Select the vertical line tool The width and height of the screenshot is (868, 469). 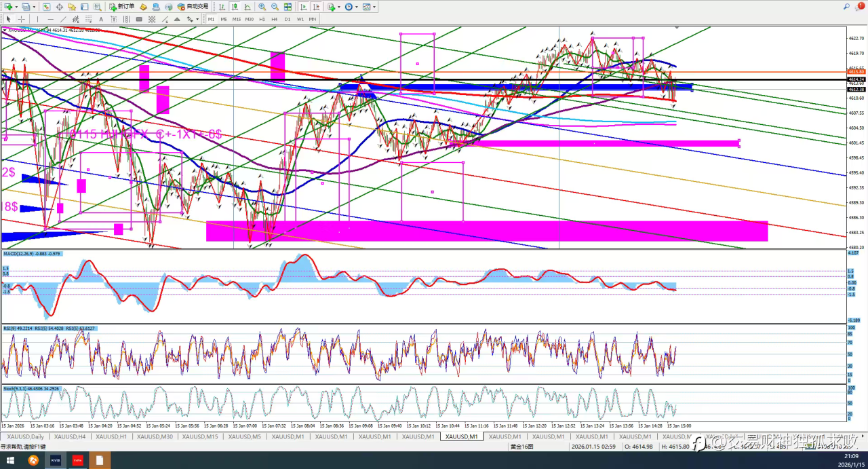click(x=37, y=19)
